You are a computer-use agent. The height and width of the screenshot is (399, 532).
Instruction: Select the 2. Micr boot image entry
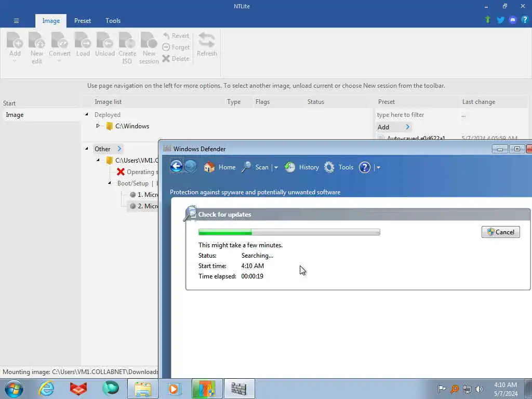click(143, 206)
